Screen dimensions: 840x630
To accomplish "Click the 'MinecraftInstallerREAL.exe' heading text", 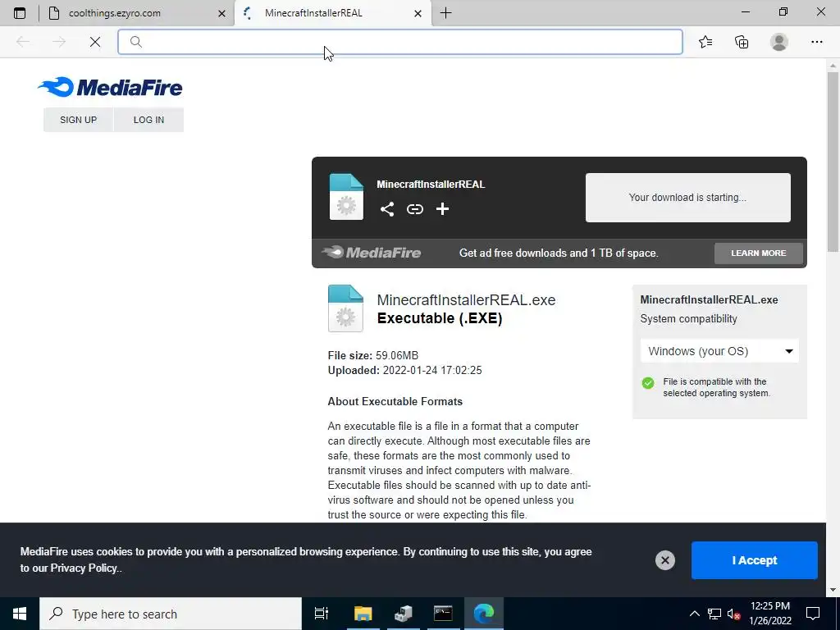I will tap(466, 300).
